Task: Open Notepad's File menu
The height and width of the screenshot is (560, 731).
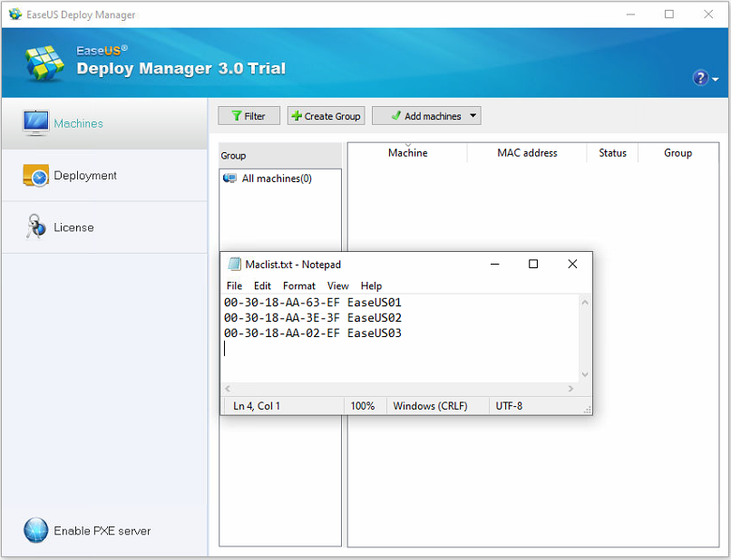Action: 234,285
